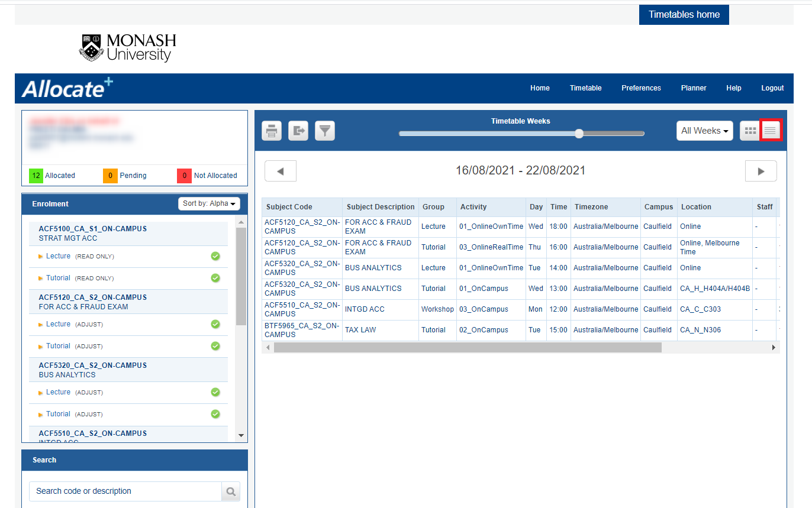Go to next week arrow
This screenshot has width=812, height=508.
tap(761, 171)
